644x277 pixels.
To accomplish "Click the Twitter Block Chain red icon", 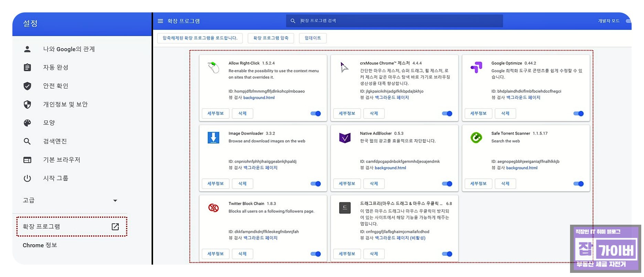I will [x=213, y=208].
